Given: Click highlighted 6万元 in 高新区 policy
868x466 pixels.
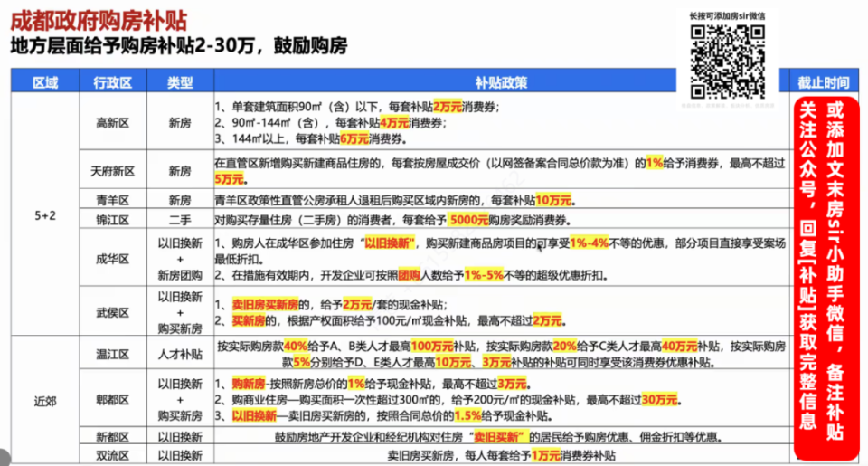Looking at the screenshot, I should click(x=354, y=139).
